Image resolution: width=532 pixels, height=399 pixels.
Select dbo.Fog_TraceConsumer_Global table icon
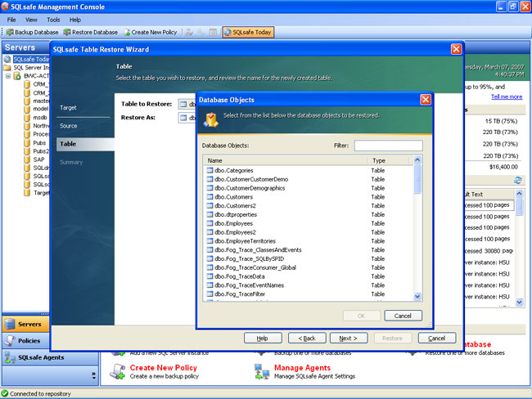(x=210, y=267)
